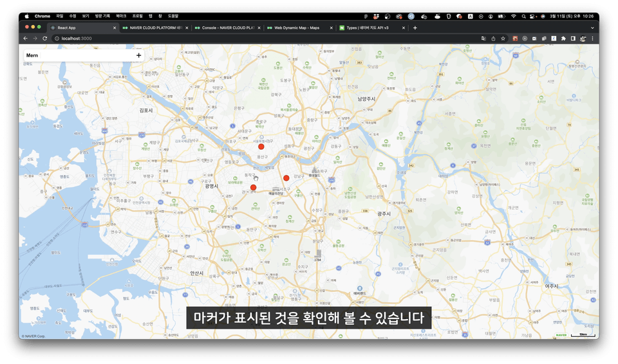
Task: Toggle the browser side panel
Action: click(x=573, y=39)
